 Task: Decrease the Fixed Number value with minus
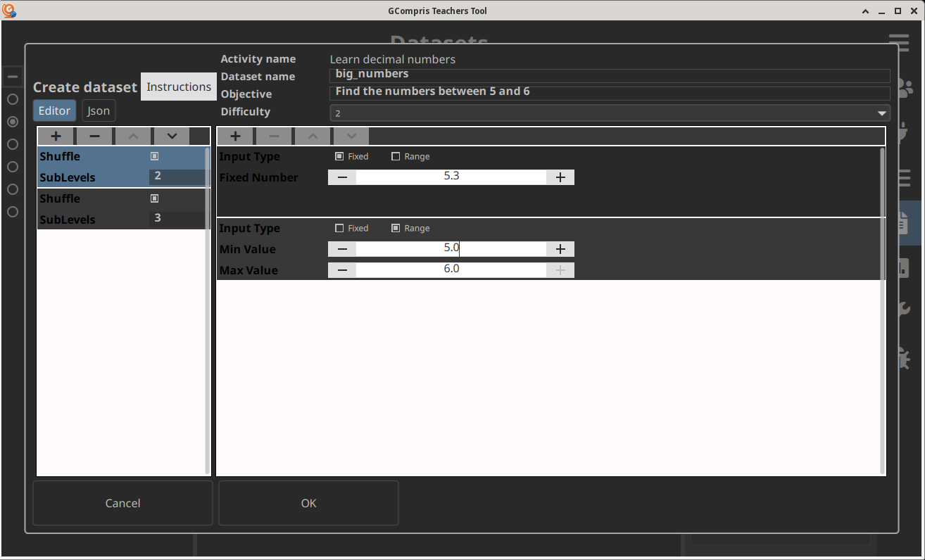click(342, 177)
